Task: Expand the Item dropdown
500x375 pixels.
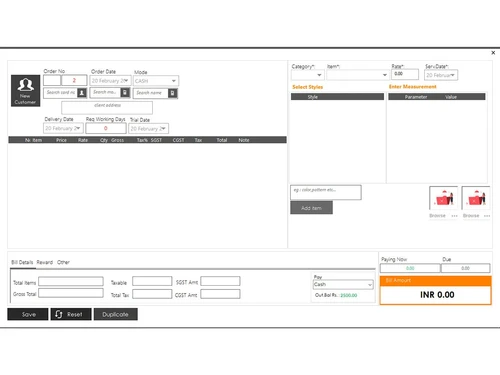Action: (358, 75)
